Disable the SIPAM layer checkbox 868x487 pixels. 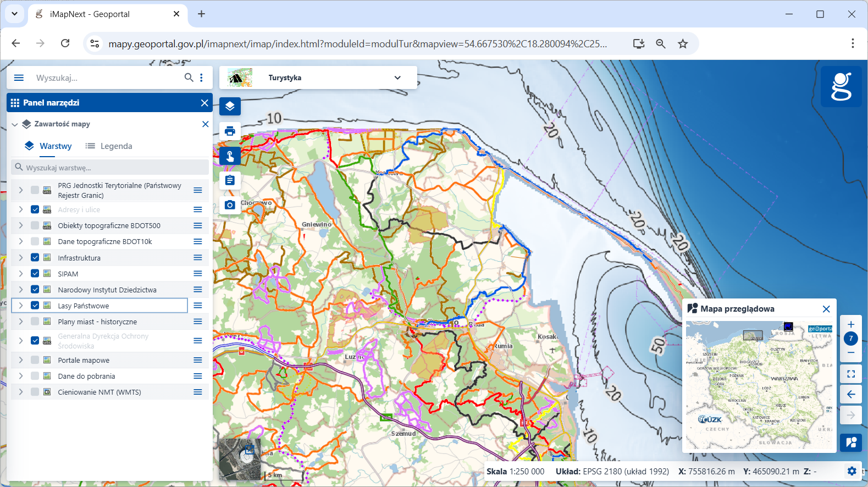tap(35, 274)
